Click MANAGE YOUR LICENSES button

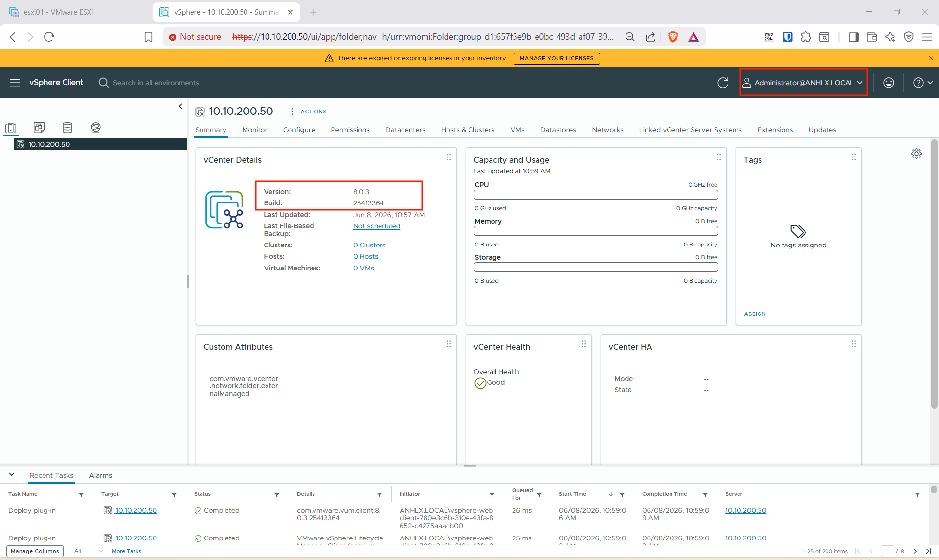(x=557, y=58)
